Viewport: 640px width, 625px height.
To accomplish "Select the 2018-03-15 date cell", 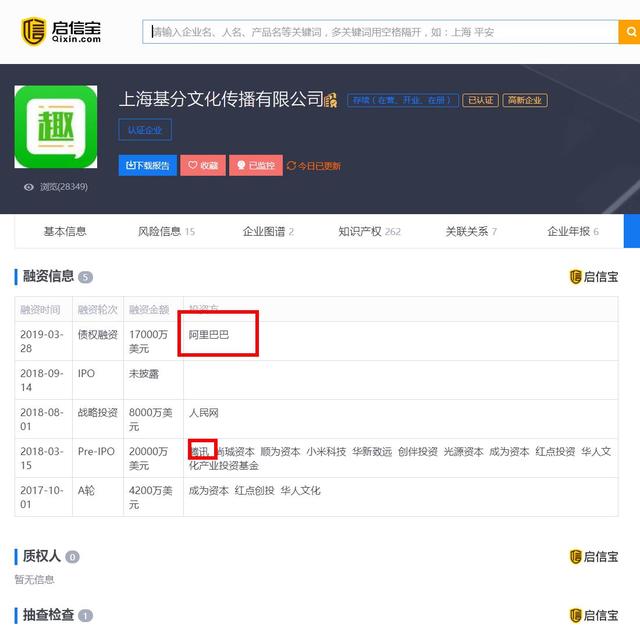I will click(x=42, y=458).
